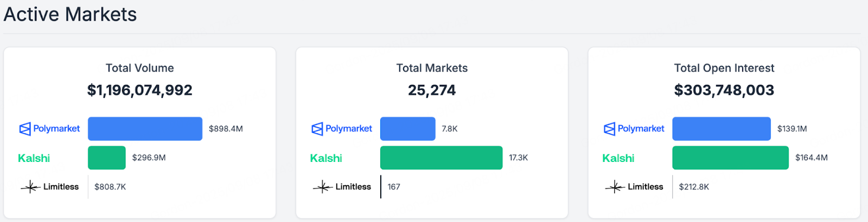Click the 25,274 total markets figure
868x222 pixels.
coord(432,90)
